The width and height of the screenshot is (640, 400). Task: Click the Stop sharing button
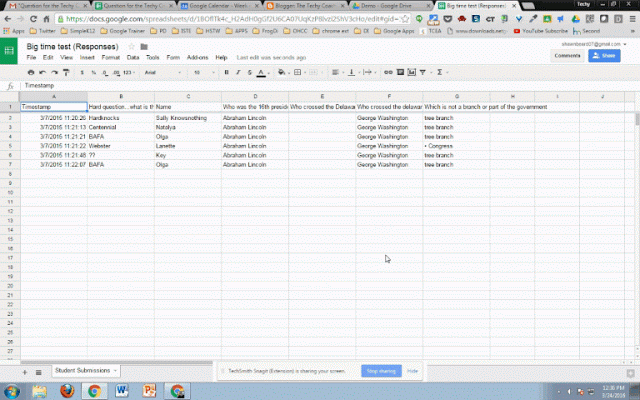[x=381, y=370]
